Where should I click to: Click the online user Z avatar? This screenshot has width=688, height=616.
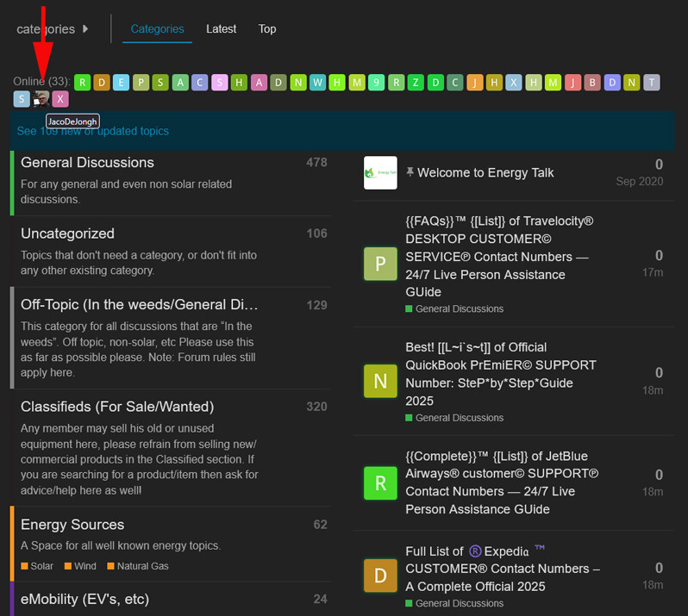pos(416,83)
